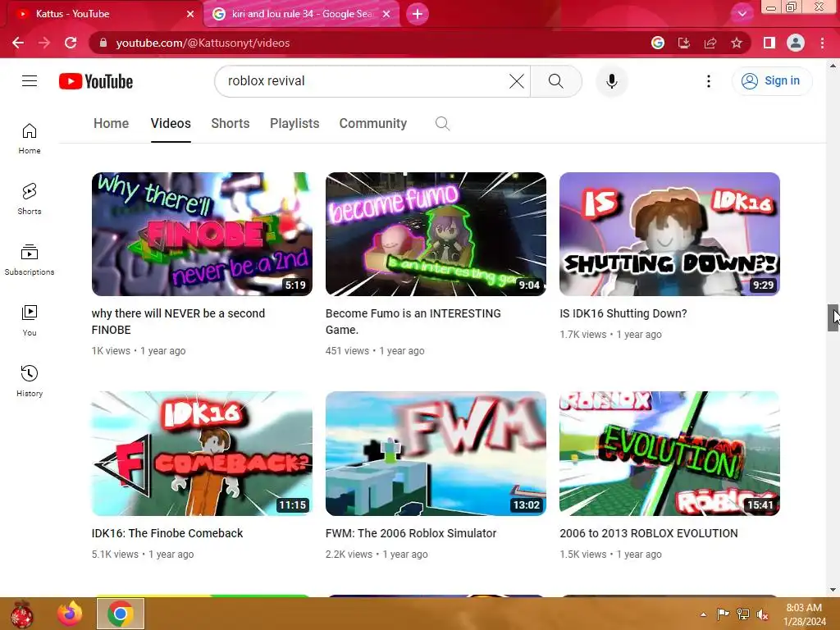Go back with the browser back arrow

(18, 43)
